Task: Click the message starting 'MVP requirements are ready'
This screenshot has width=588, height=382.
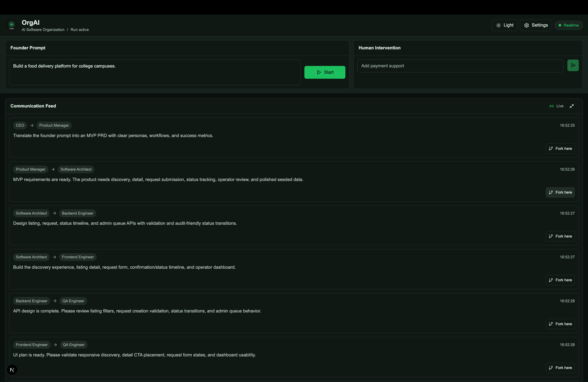Action: (x=158, y=179)
